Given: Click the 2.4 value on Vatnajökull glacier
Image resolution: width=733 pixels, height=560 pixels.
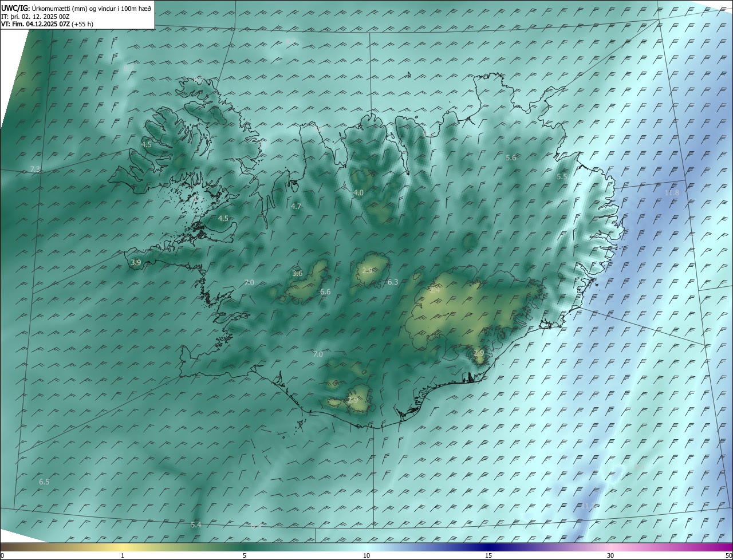Looking at the screenshot, I should tap(435, 290).
